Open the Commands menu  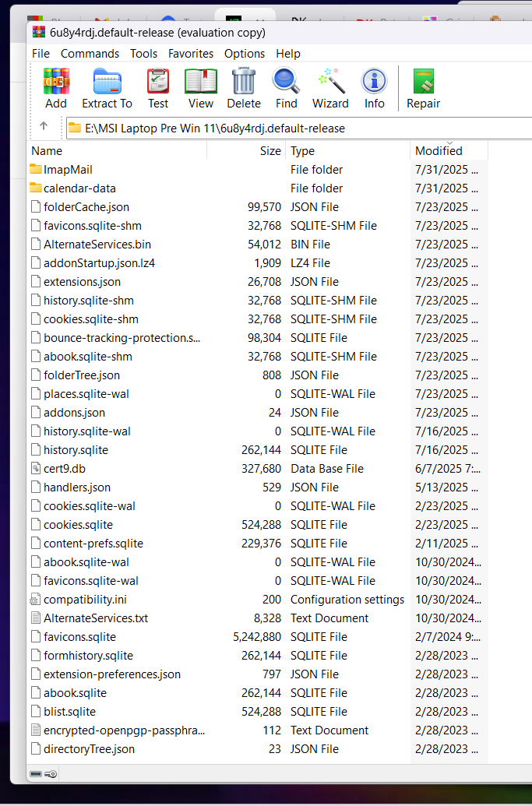(90, 54)
